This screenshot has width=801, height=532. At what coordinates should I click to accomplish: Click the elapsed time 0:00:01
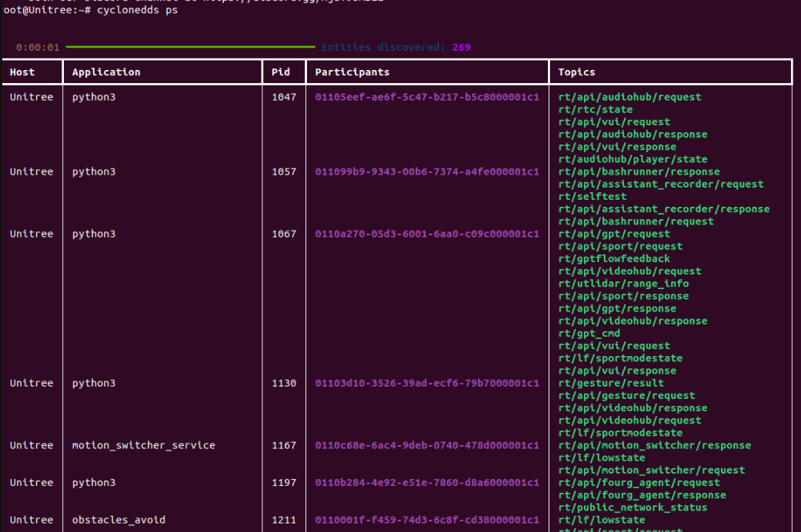38,48
